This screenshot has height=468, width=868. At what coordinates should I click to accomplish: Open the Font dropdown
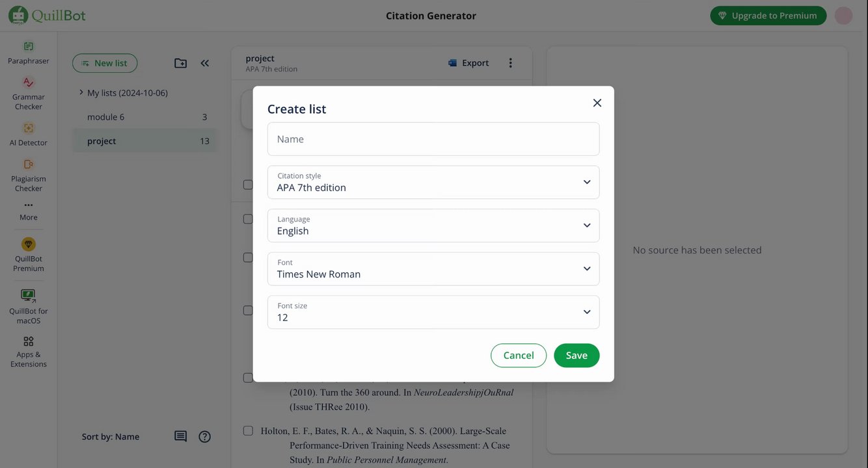(433, 269)
